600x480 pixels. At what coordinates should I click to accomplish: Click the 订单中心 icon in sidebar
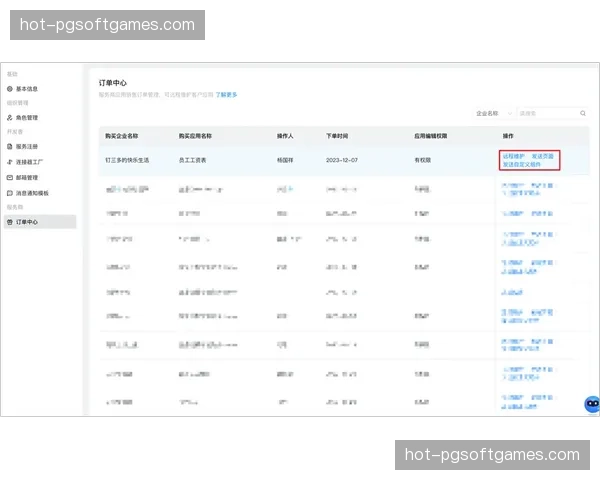10,221
